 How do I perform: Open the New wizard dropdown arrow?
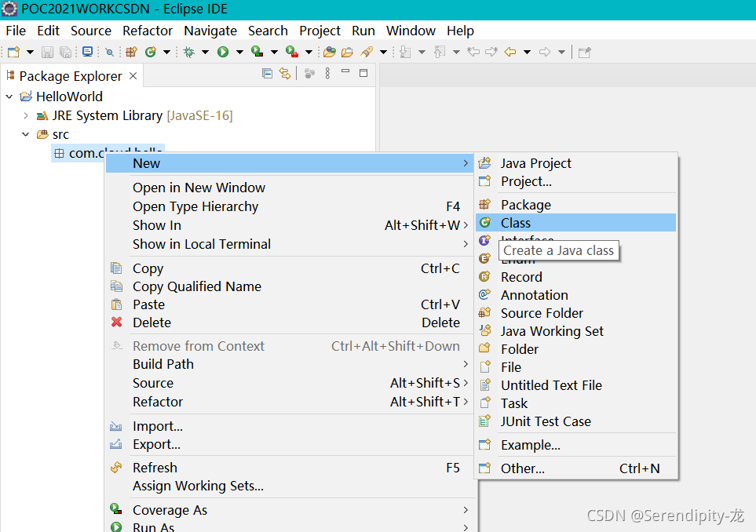point(30,52)
